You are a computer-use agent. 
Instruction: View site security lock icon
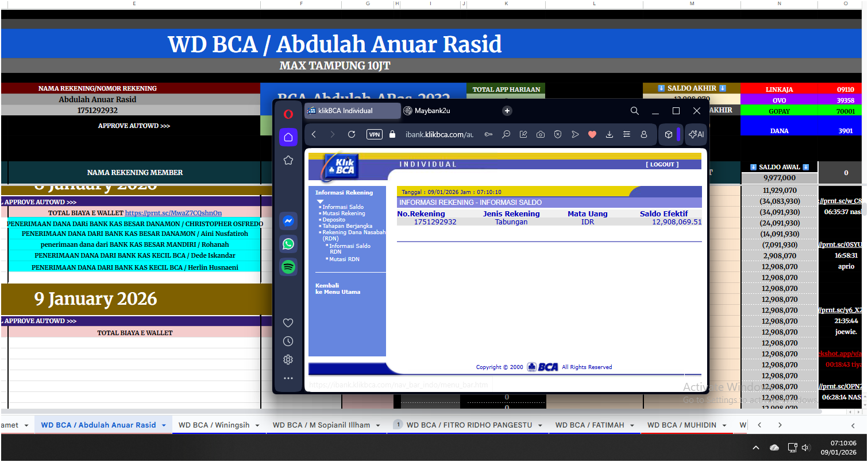[x=392, y=134]
